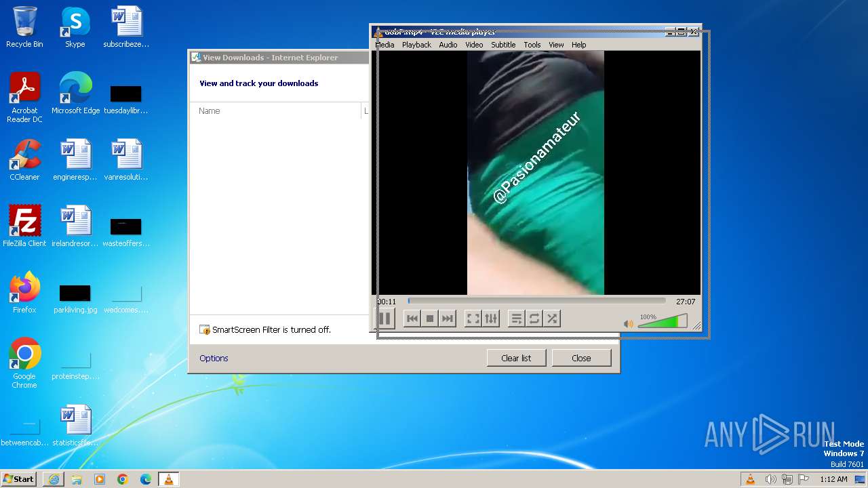Open system tray volume control

coord(770,479)
